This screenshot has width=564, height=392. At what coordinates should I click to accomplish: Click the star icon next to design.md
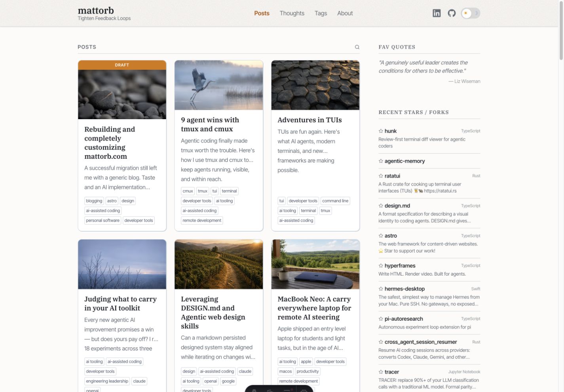381,206
